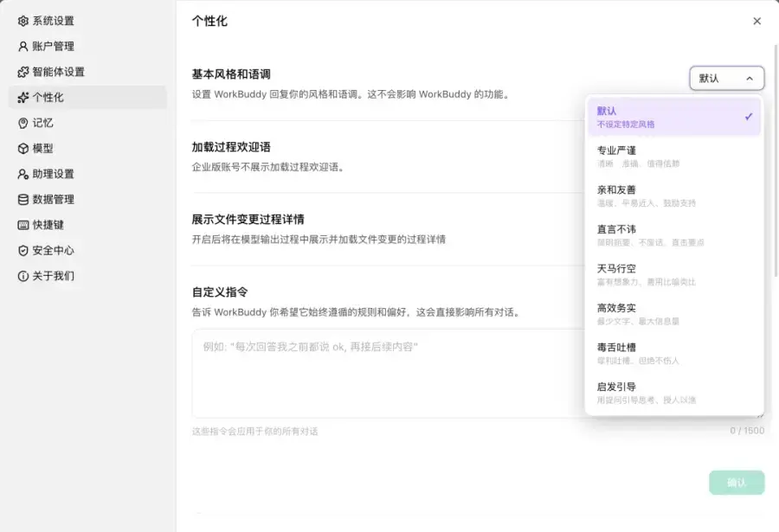Click the cube icon beside 模型
This screenshot has height=532, width=779.
(23, 149)
